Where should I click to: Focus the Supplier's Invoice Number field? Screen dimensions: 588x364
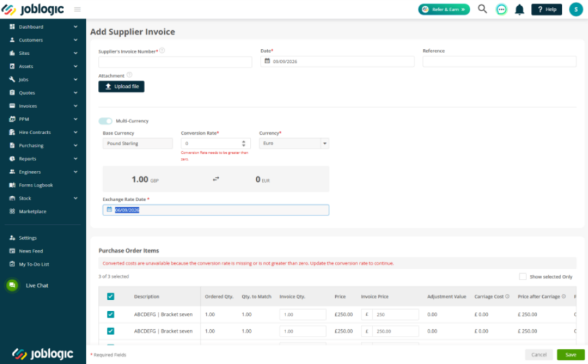pos(175,62)
